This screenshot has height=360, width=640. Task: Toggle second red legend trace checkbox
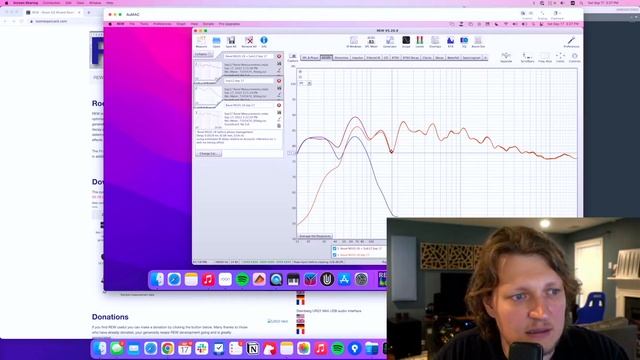pos(335,255)
